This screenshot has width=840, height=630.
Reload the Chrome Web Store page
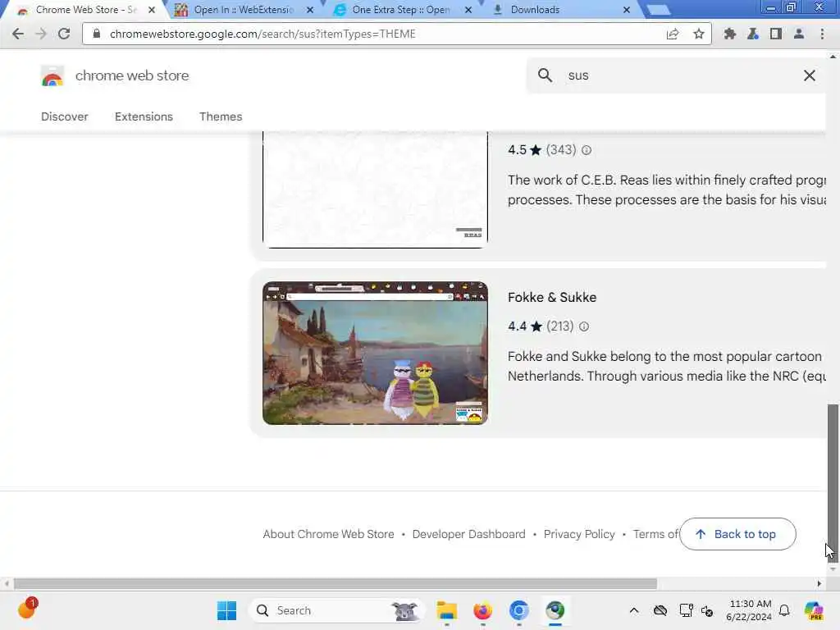point(64,34)
